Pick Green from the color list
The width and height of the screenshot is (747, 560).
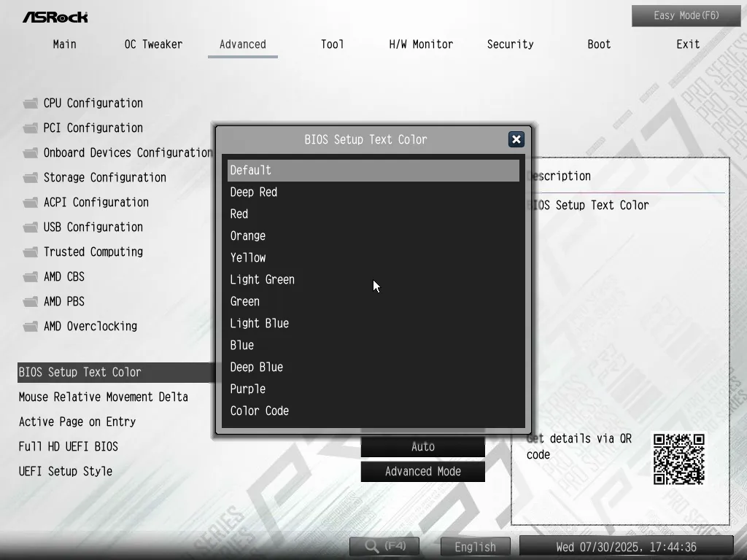point(373,302)
